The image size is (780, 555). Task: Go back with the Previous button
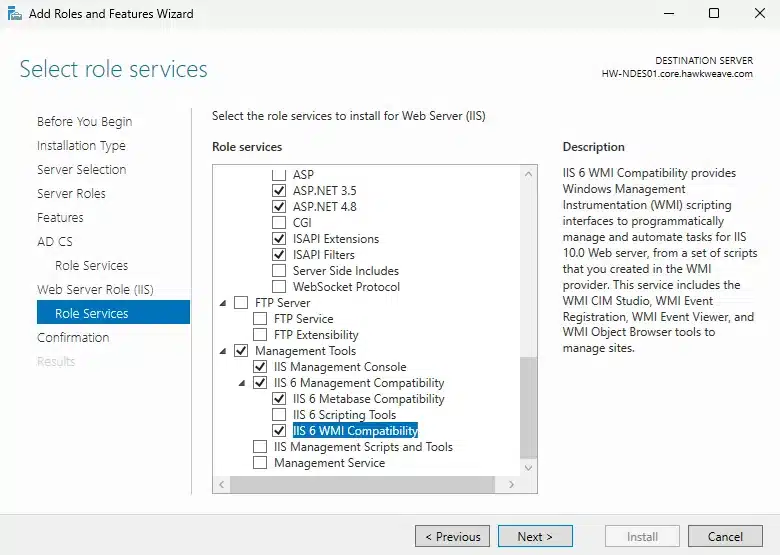point(452,537)
